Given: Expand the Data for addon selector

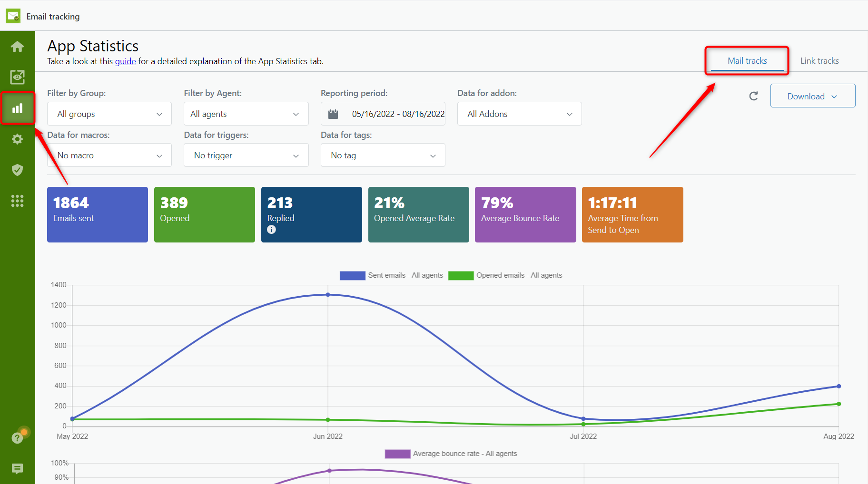Looking at the screenshot, I should coord(519,114).
